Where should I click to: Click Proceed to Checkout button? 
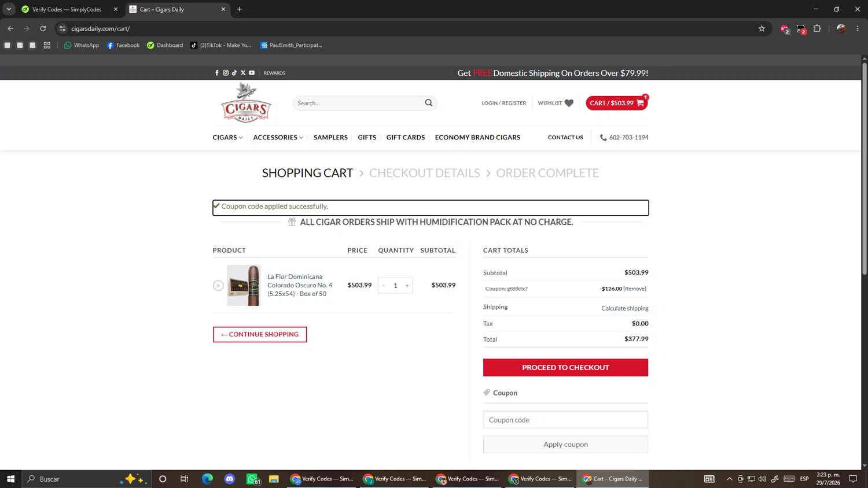tap(565, 367)
